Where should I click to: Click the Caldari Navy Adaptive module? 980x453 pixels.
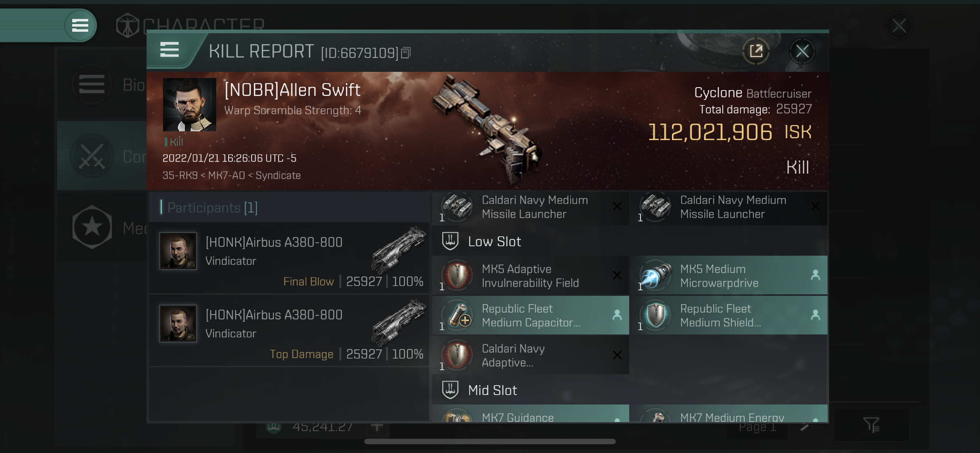(530, 356)
